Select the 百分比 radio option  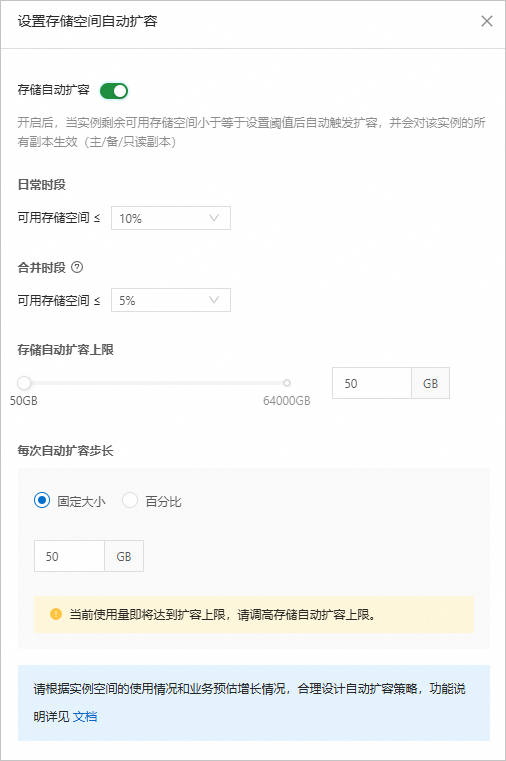coord(130,500)
